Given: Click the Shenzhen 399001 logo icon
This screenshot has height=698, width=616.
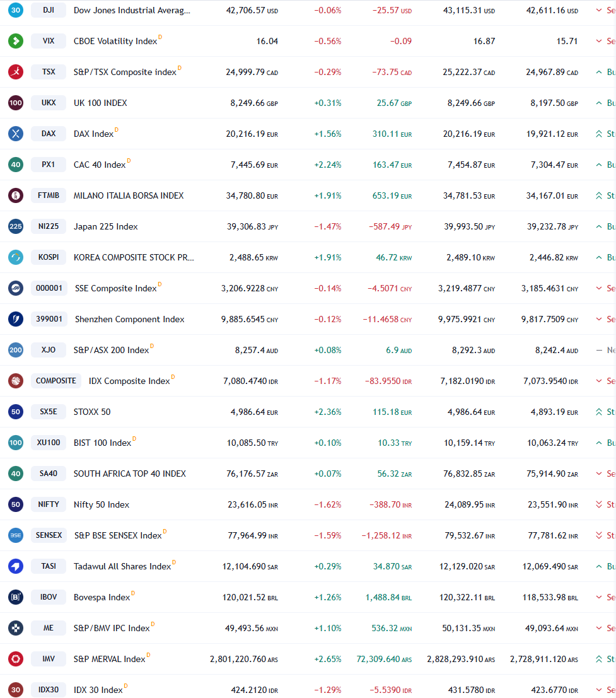Looking at the screenshot, I should (x=16, y=319).
